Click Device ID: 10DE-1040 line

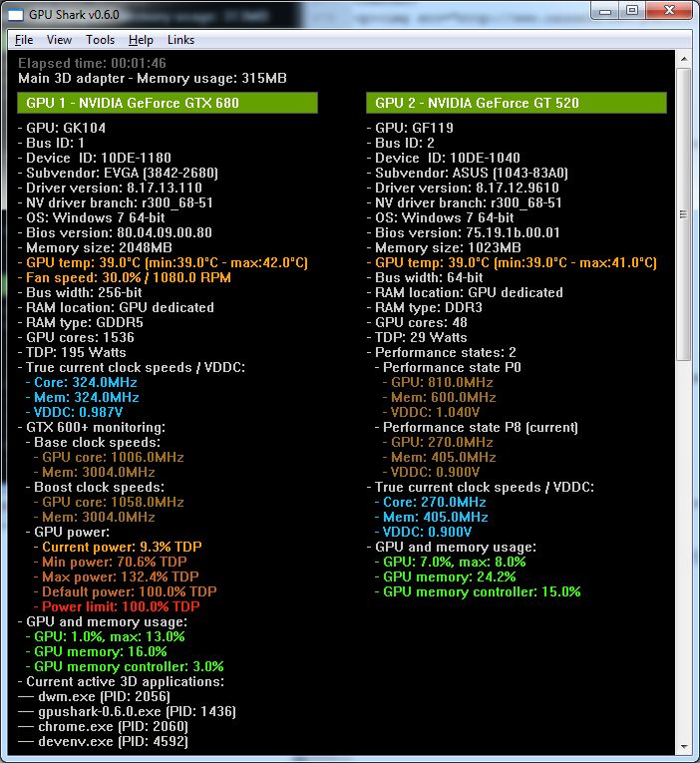444,159
